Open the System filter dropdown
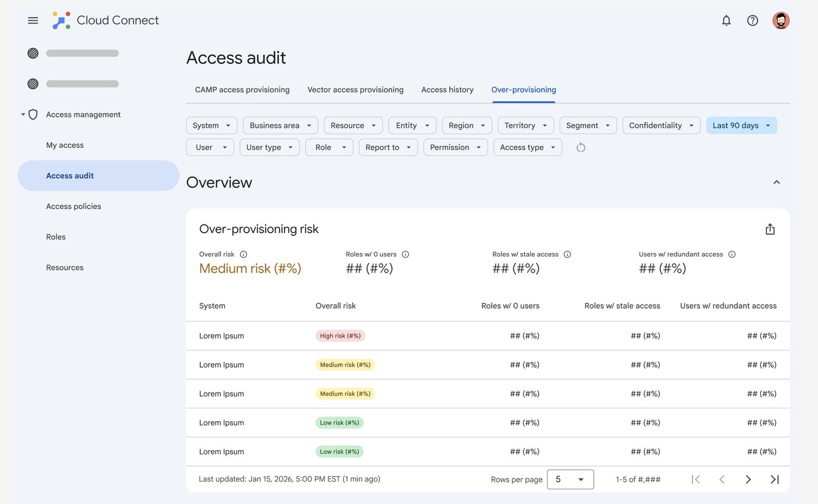The image size is (818, 504). [x=212, y=125]
